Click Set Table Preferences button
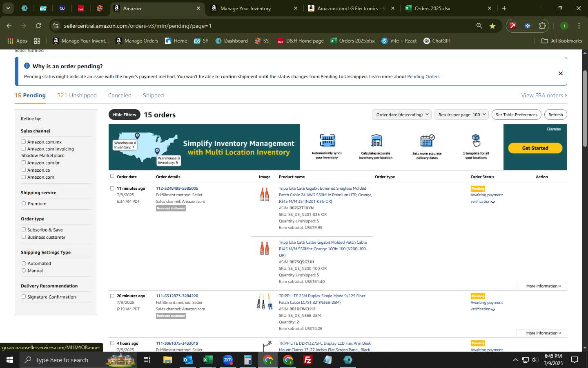This screenshot has width=588, height=368. point(517,114)
